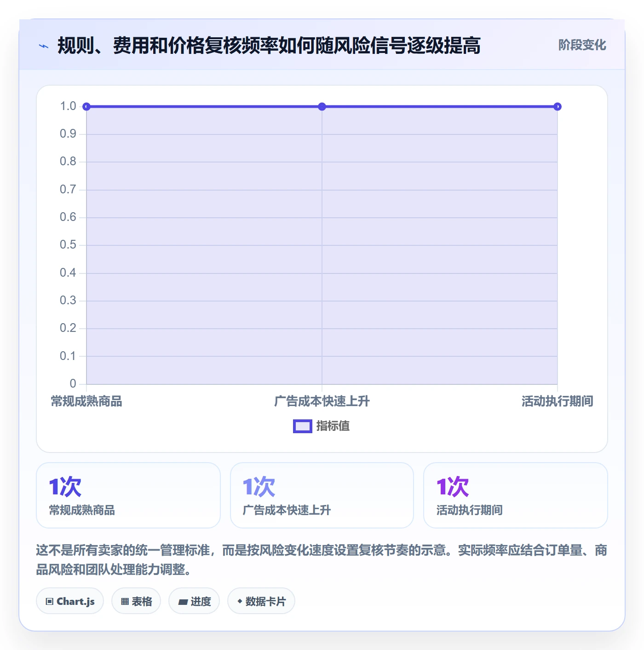This screenshot has width=644, height=650.
Task: Open the 常规成熟商品 stat card
Action: 128,495
